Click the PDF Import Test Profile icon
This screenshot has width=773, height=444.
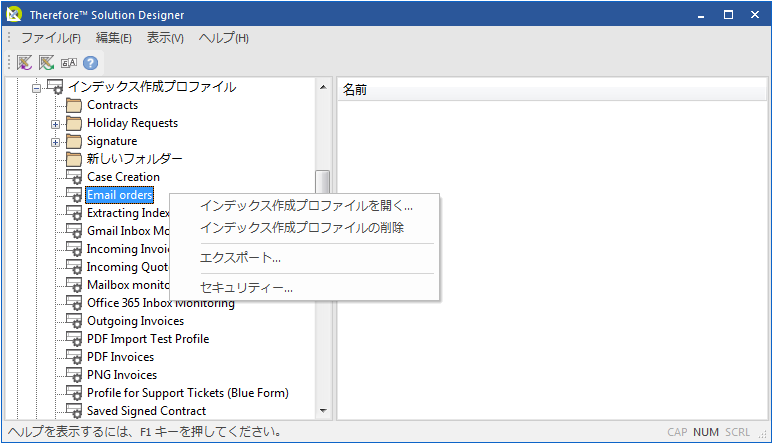click(x=74, y=339)
